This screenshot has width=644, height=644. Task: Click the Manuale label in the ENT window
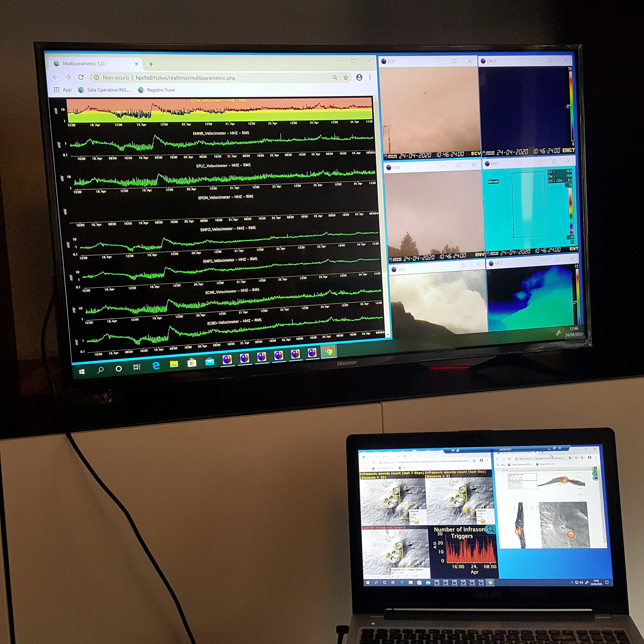[x=493, y=182]
